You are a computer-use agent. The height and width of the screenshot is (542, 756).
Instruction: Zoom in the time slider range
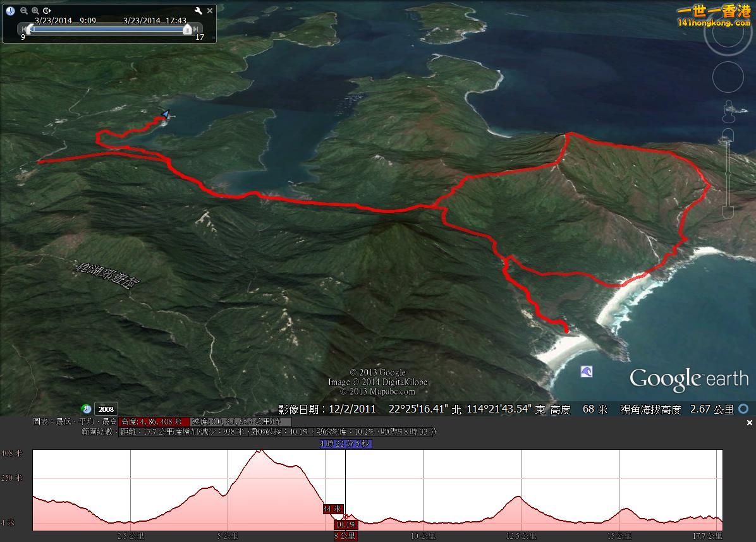pyautogui.click(x=35, y=11)
